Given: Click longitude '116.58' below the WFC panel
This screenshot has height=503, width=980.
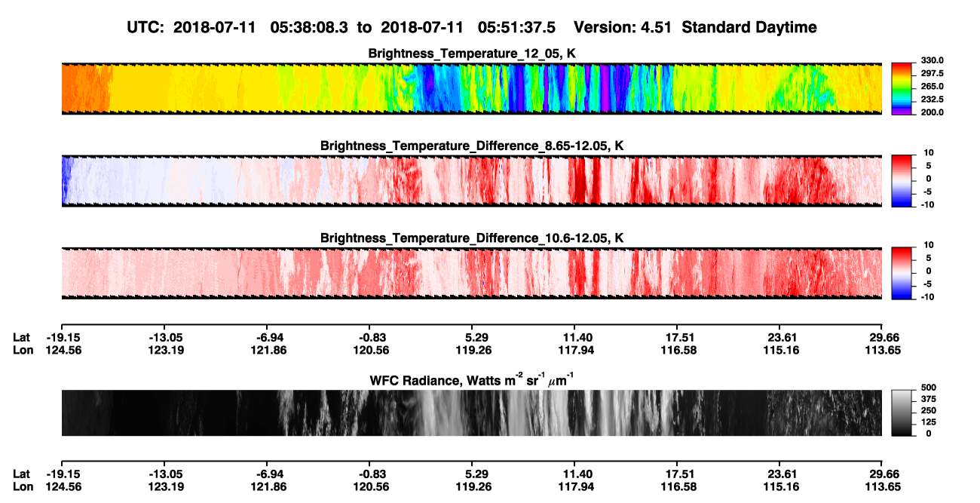Looking at the screenshot, I should [x=678, y=487].
